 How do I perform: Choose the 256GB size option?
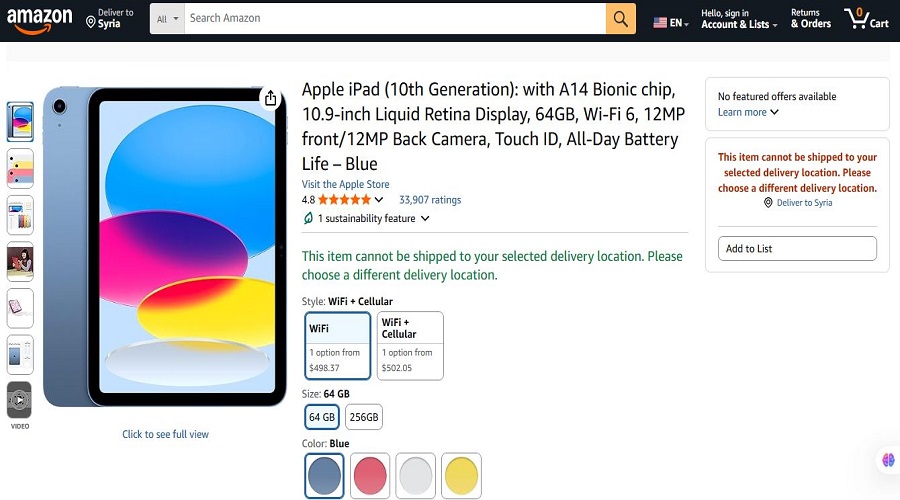364,417
